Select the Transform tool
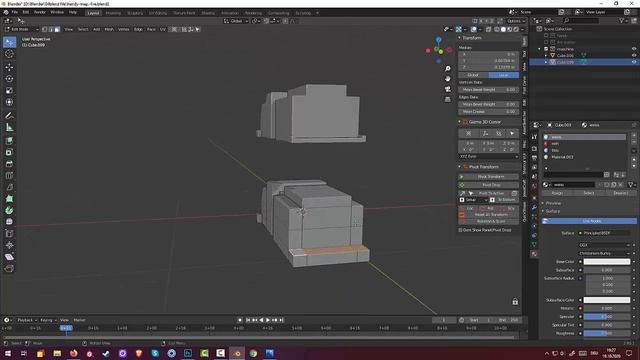The width and height of the screenshot is (640, 360). pyautogui.click(x=9, y=102)
